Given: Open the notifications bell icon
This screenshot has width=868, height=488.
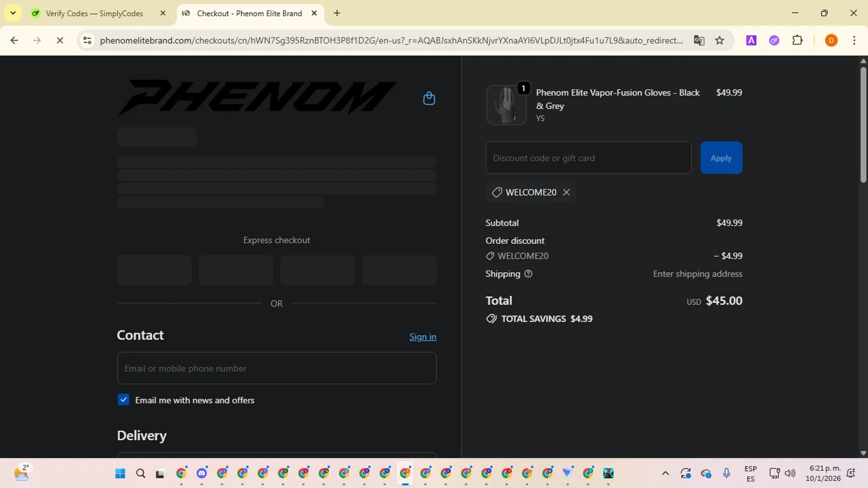Looking at the screenshot, I should [851, 474].
